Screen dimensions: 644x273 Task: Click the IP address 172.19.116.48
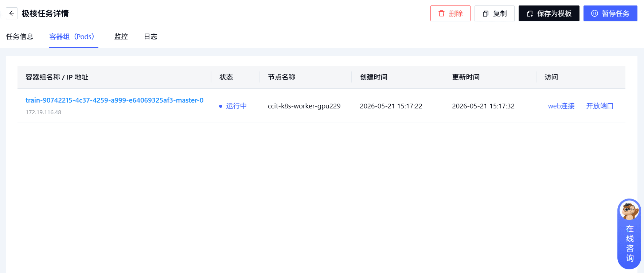[43, 112]
